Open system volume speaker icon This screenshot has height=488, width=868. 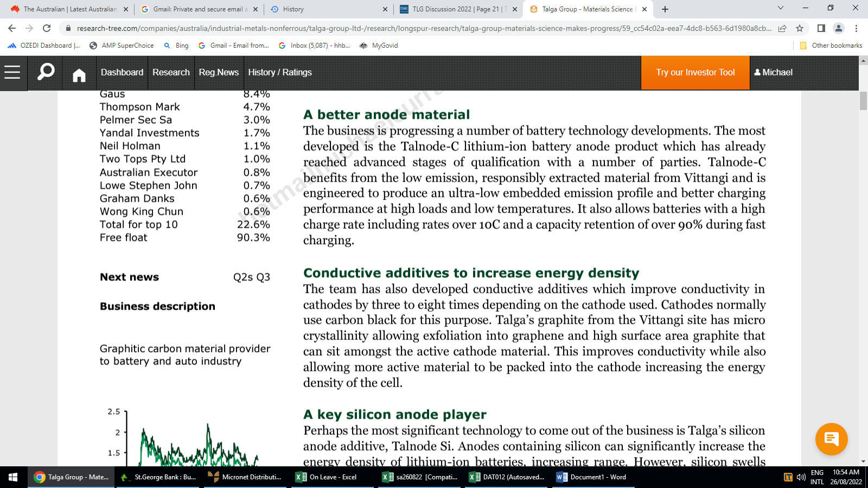click(x=801, y=477)
